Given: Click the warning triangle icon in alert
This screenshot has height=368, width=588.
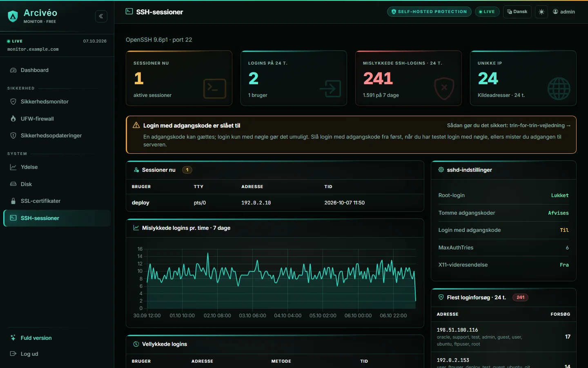Looking at the screenshot, I should coord(136,125).
